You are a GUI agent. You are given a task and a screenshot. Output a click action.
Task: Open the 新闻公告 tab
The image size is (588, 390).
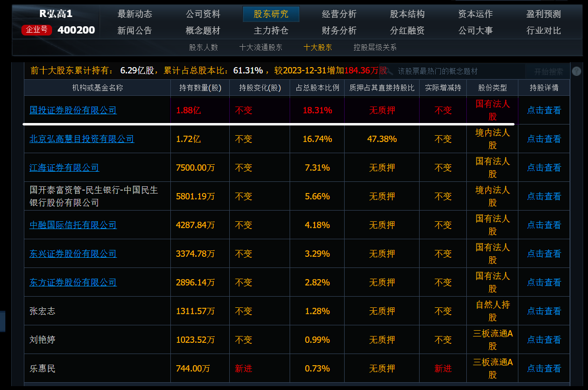[135, 31]
